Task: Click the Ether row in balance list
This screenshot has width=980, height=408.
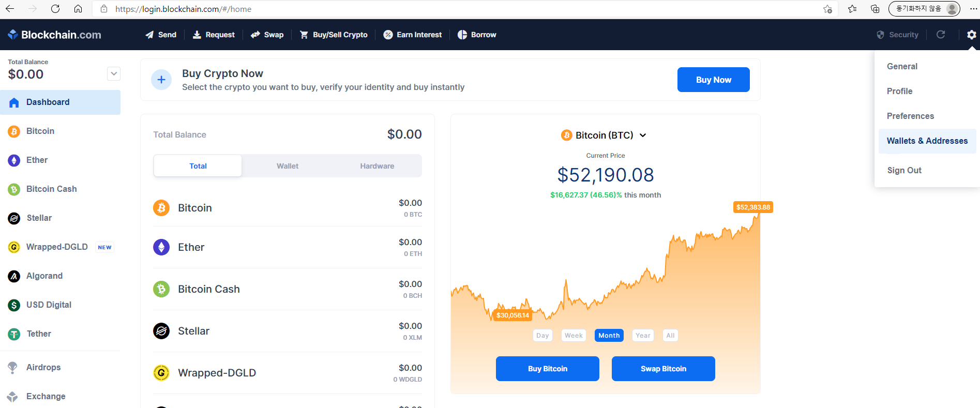Action: (x=288, y=247)
